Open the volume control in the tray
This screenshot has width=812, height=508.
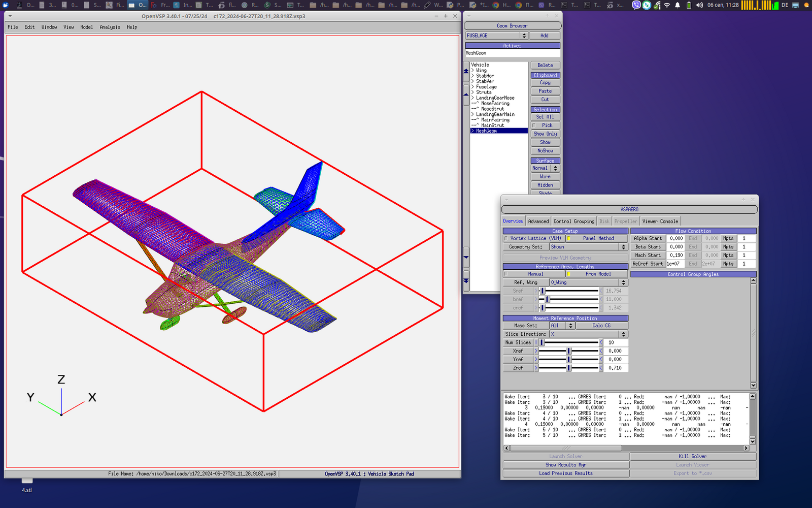click(699, 5)
